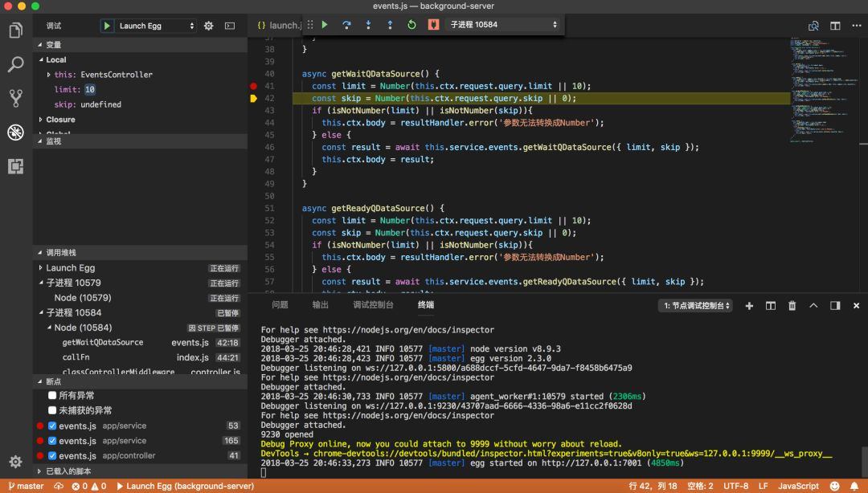Kill the terminal with the trash icon
The width and height of the screenshot is (868, 493).
click(792, 306)
